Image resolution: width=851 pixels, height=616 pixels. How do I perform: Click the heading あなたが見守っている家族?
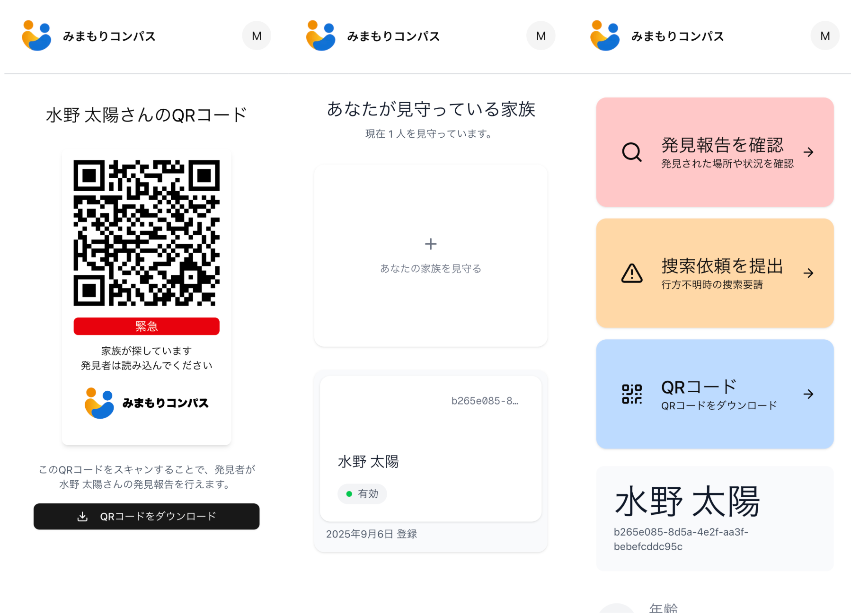(x=431, y=109)
